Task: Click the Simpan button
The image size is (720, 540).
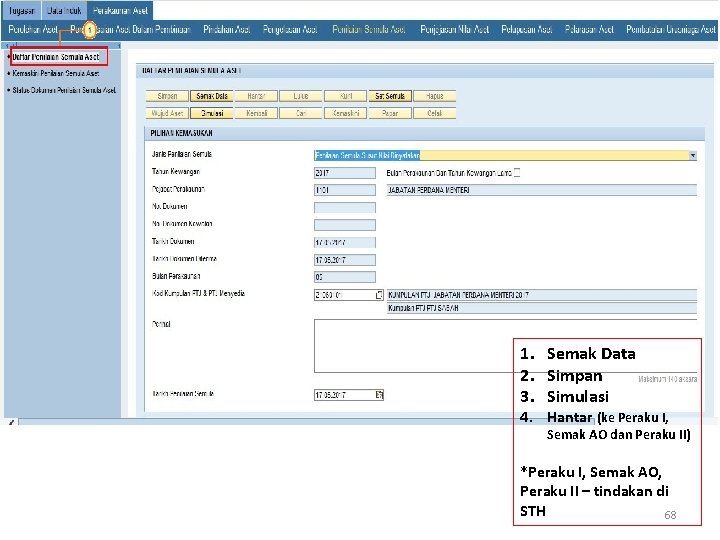Action: 167,96
